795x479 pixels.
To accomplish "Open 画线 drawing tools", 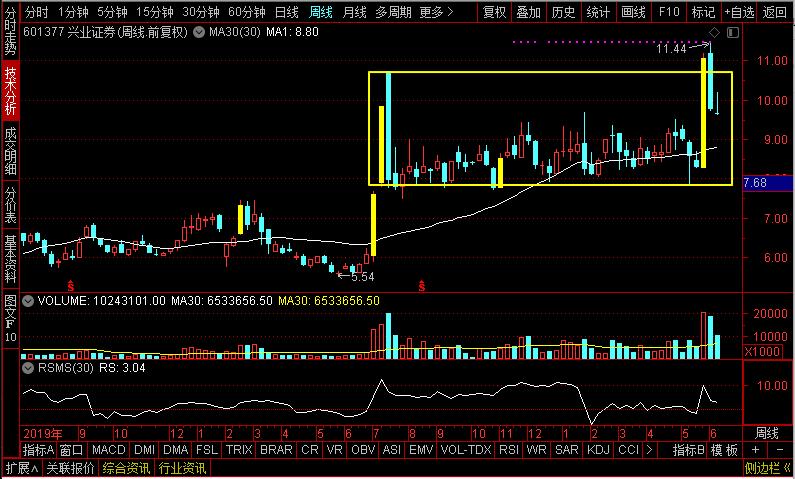I will tap(633, 12).
